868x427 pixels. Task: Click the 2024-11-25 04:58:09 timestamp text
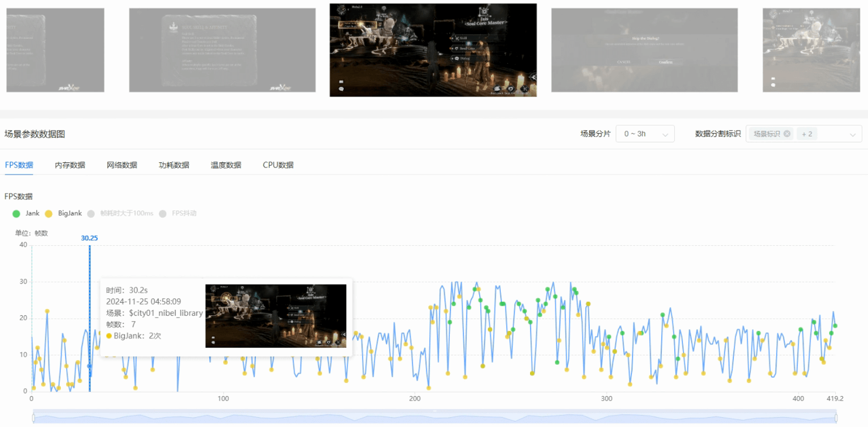click(143, 301)
